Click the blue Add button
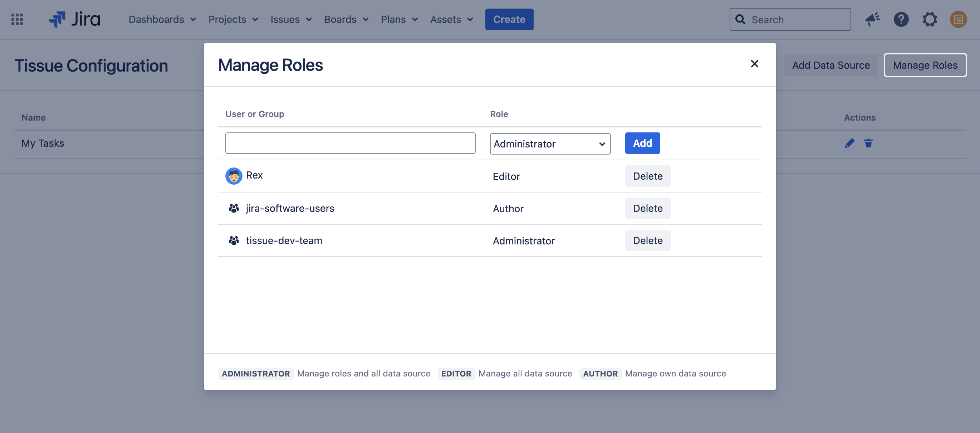 [x=642, y=143]
